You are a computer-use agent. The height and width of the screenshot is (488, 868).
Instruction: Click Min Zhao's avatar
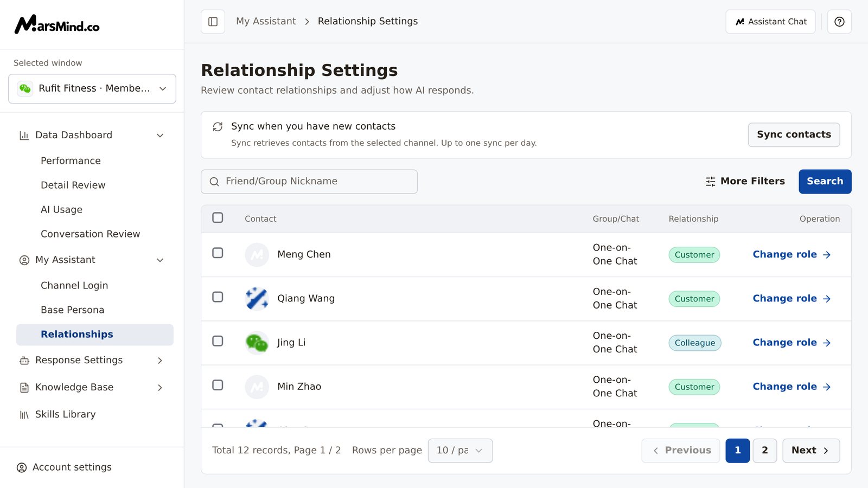tap(257, 387)
